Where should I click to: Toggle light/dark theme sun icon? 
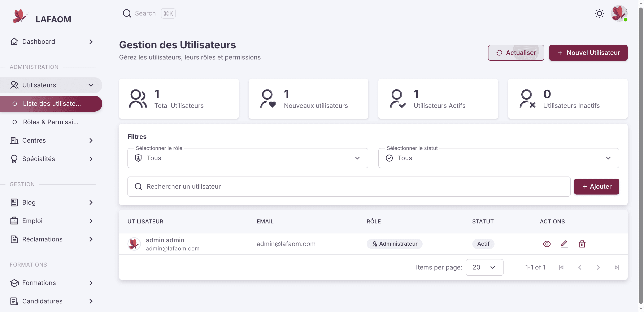click(x=599, y=13)
